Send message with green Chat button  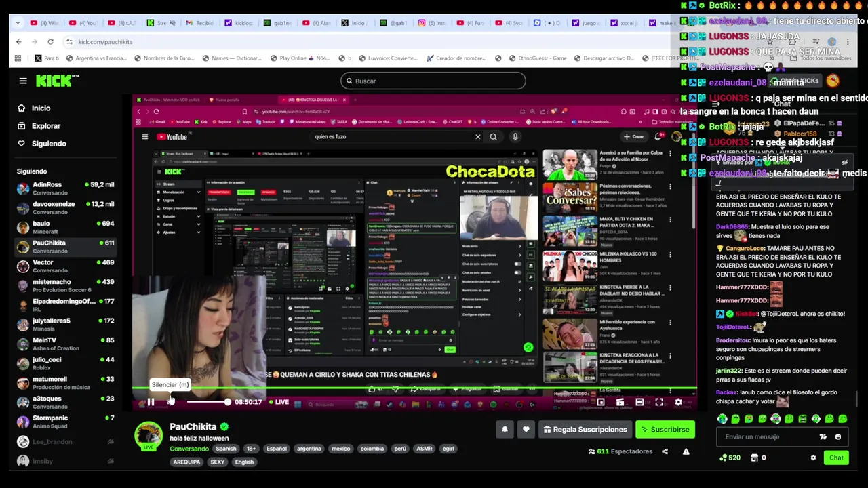pyautogui.click(x=836, y=457)
